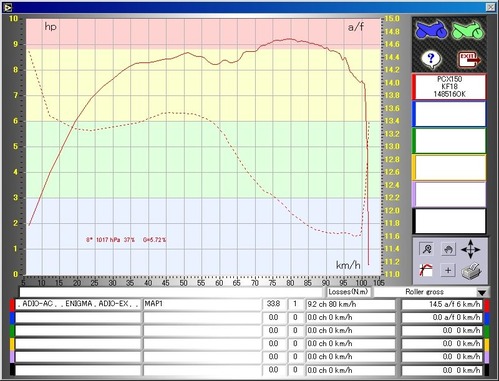This screenshot has height=381, width=499.
Task: Click the 9.2 ch 80 km/h result field
Action: point(351,304)
